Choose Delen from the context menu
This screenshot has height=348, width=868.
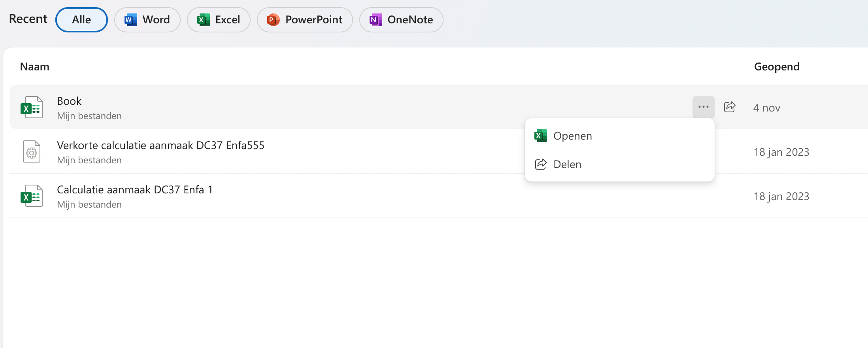coord(619,164)
